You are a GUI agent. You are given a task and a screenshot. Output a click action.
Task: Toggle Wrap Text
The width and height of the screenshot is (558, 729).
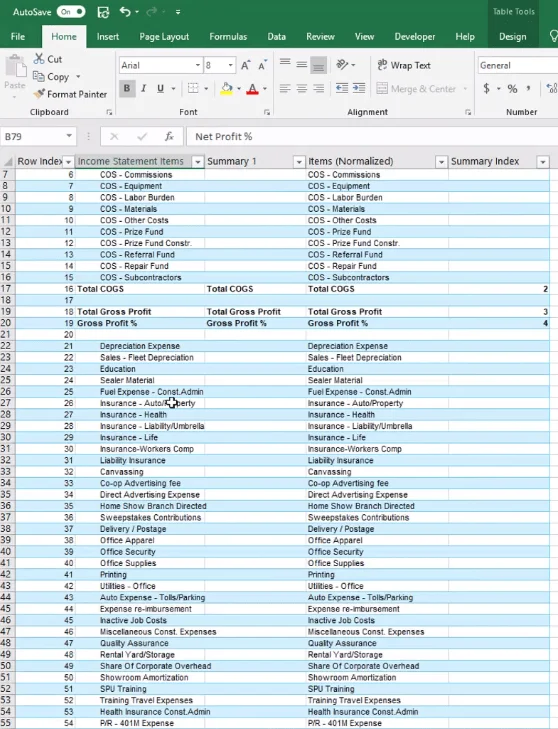click(x=404, y=65)
